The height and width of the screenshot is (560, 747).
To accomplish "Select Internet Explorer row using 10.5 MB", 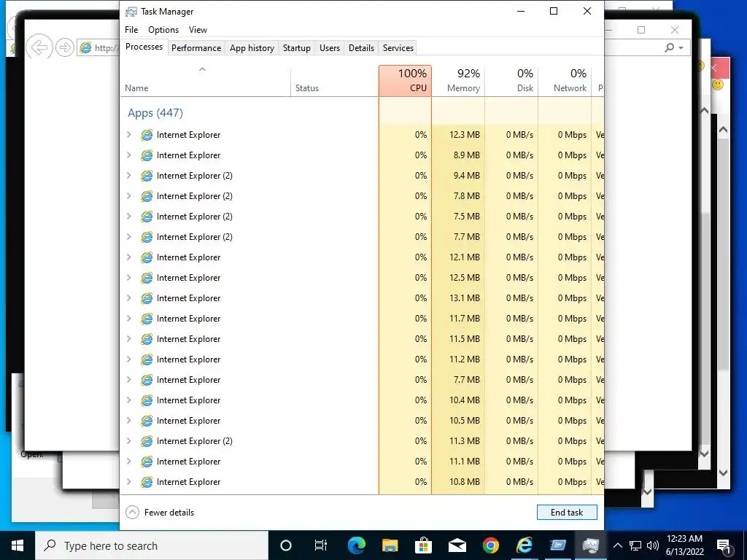I will coord(362,421).
